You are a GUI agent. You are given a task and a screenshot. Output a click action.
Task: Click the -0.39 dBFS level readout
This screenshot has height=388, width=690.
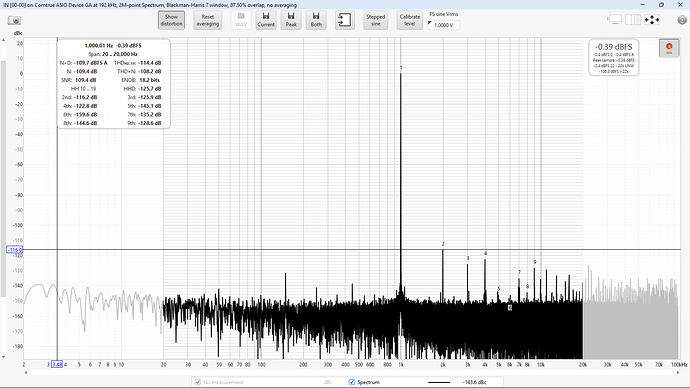(x=613, y=47)
